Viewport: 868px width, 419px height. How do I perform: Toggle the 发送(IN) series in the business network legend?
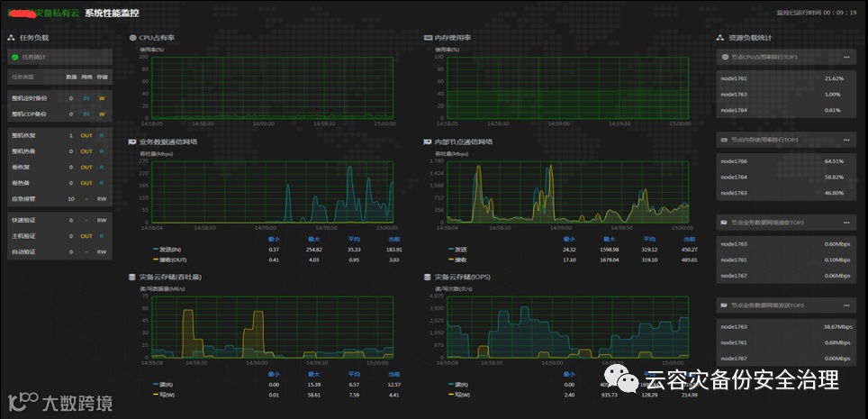pyautogui.click(x=167, y=250)
